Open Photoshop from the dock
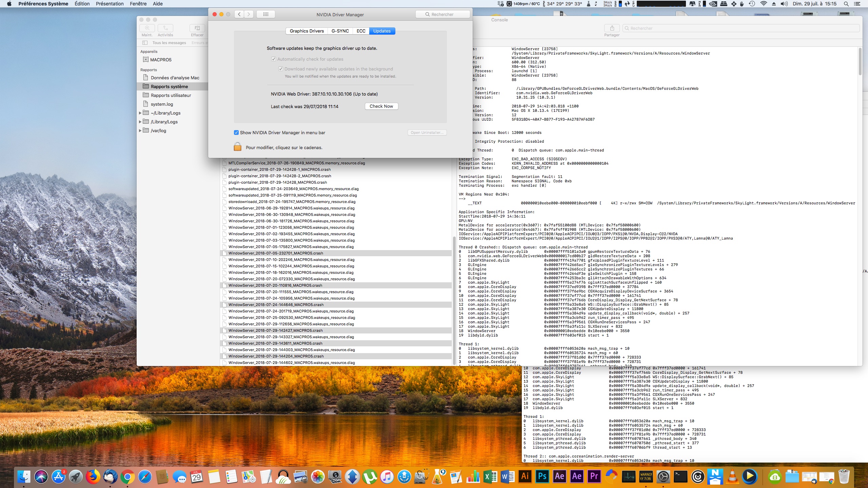 point(542,476)
